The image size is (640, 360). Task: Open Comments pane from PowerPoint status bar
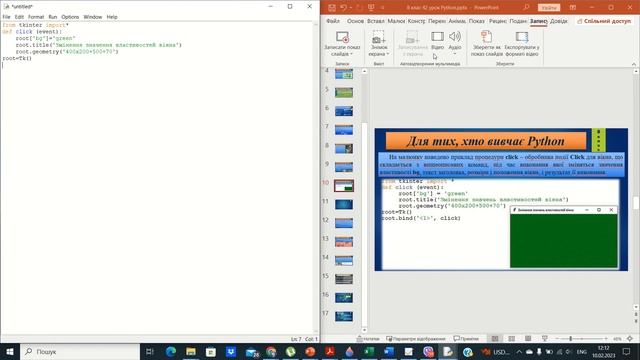pos(466,339)
